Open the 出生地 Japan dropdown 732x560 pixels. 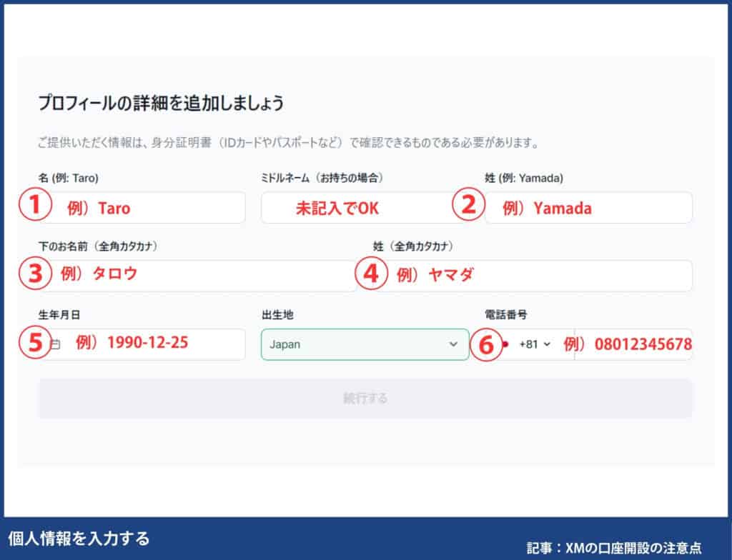tap(365, 344)
